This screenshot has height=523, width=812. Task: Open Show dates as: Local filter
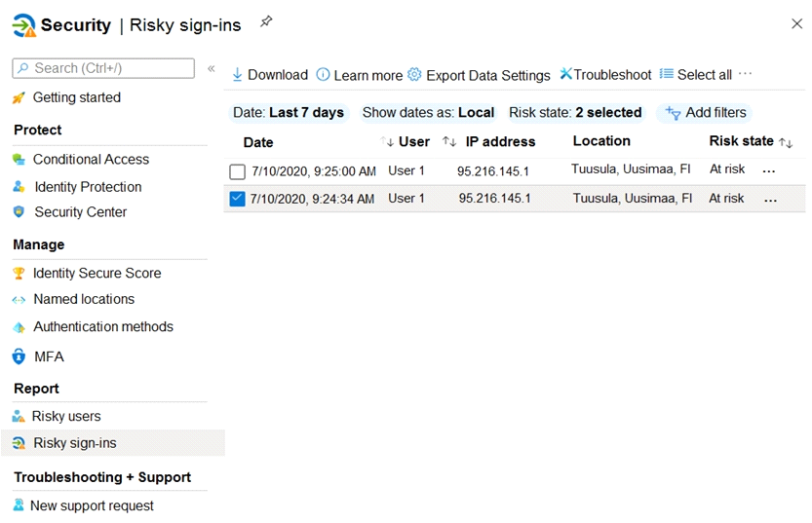click(x=428, y=113)
